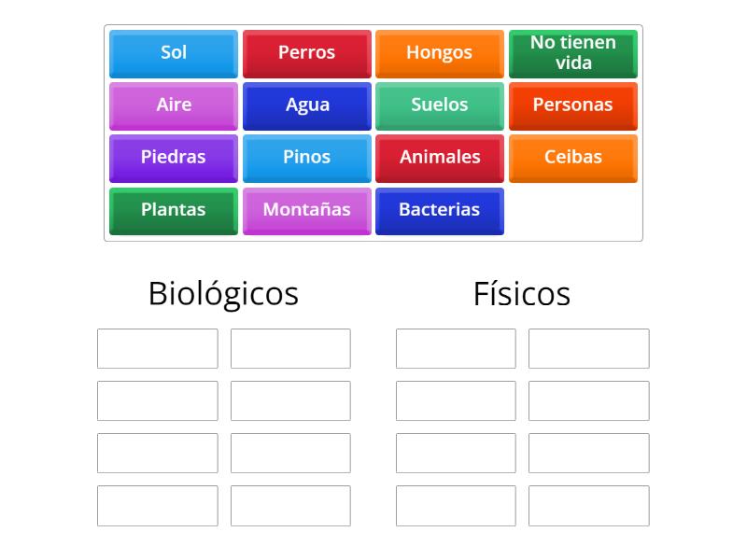Select the blue Sol tile
This screenshot has width=747, height=560.
click(174, 54)
